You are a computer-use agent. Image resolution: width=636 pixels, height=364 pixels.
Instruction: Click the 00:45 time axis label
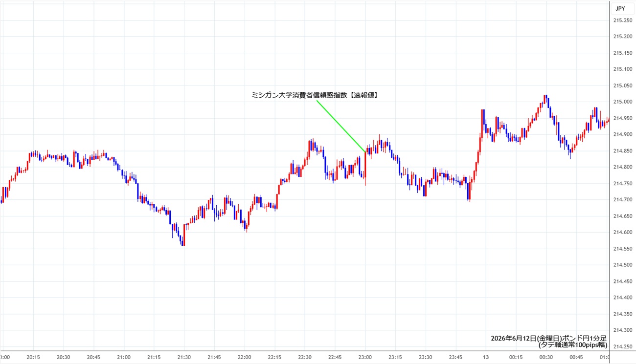click(x=576, y=357)
